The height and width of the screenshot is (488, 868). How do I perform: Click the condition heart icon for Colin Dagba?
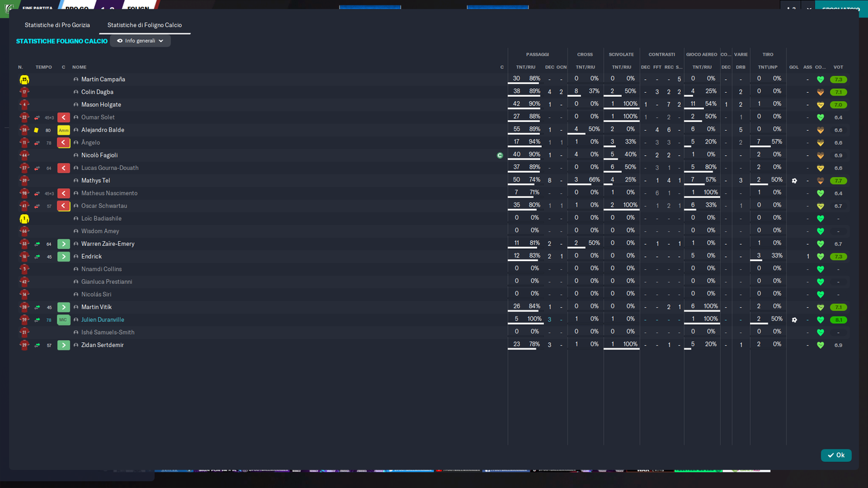820,92
